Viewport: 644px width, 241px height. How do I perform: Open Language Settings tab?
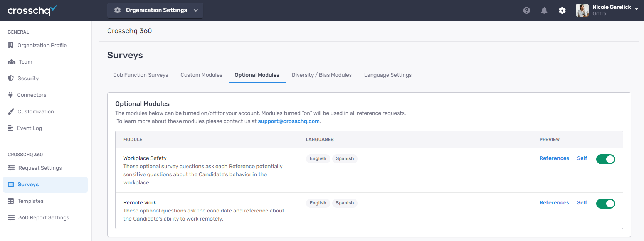tap(388, 75)
